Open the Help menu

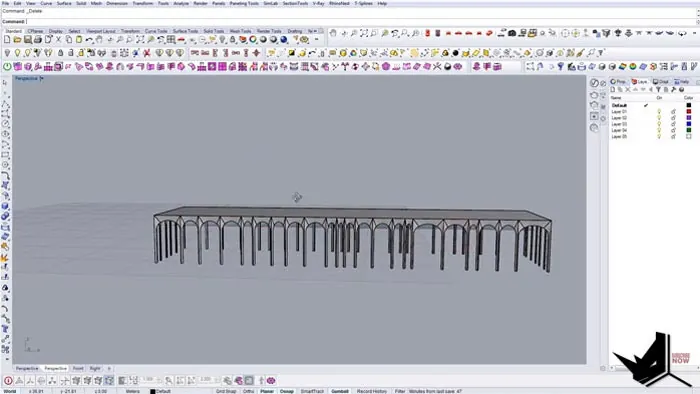(x=382, y=3)
